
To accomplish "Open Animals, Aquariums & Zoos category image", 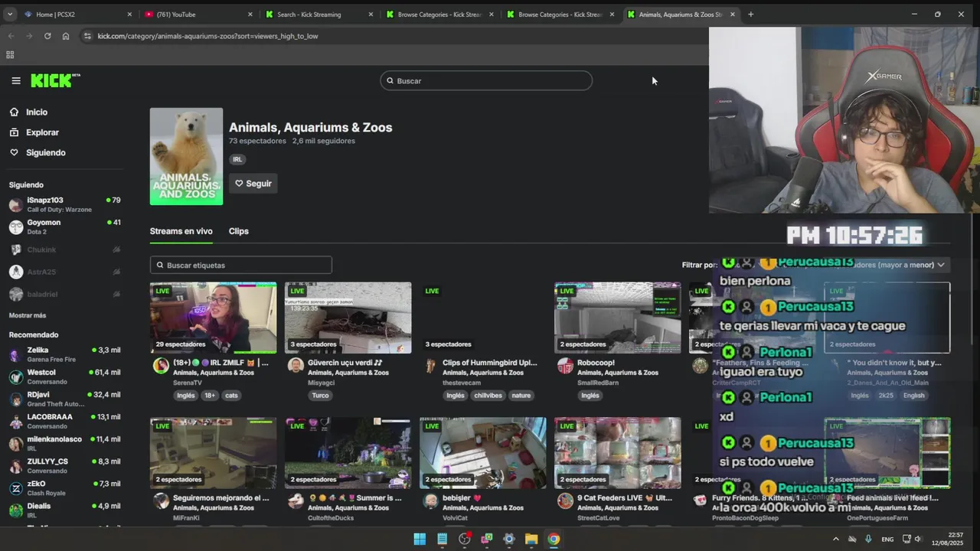I will (186, 156).
